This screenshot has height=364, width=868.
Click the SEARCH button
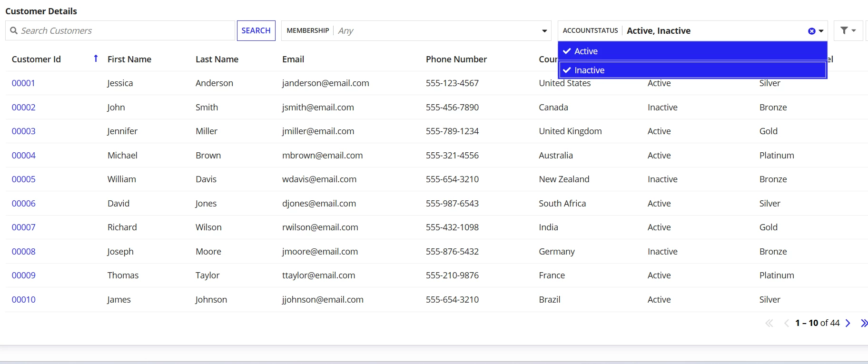pyautogui.click(x=256, y=30)
